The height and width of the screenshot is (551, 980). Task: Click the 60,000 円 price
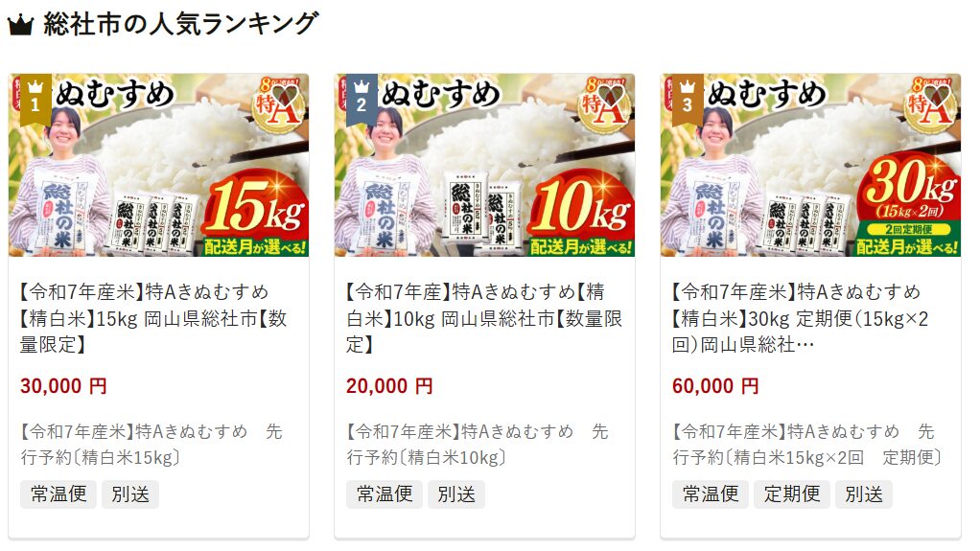pyautogui.click(x=715, y=386)
